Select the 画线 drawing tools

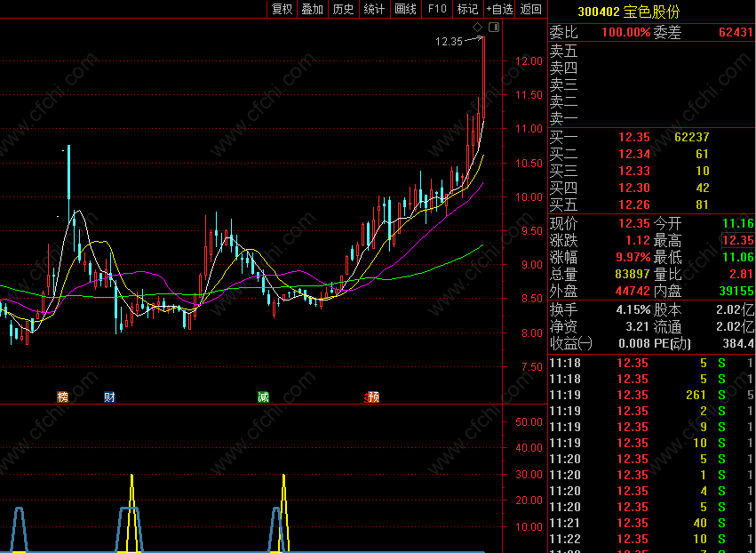405,9
